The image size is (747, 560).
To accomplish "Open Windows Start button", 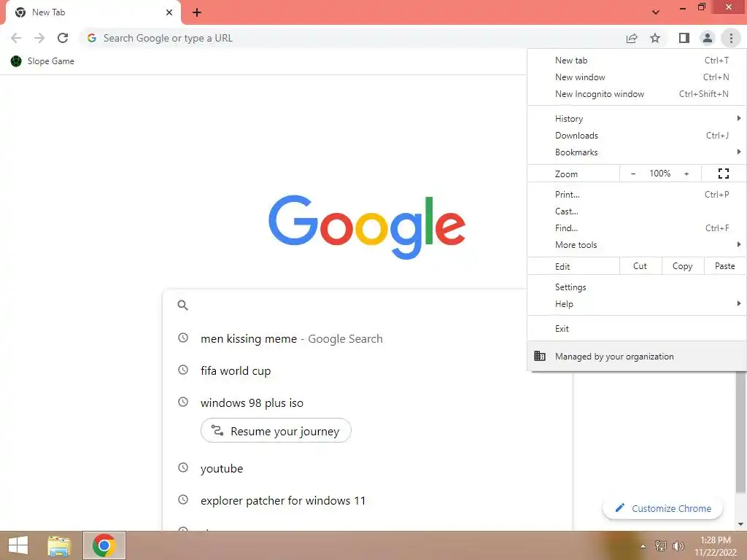I will coord(18,545).
